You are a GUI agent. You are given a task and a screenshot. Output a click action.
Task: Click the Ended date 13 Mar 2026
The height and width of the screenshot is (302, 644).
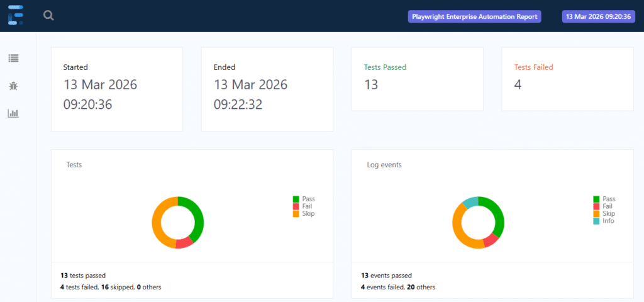click(x=250, y=85)
